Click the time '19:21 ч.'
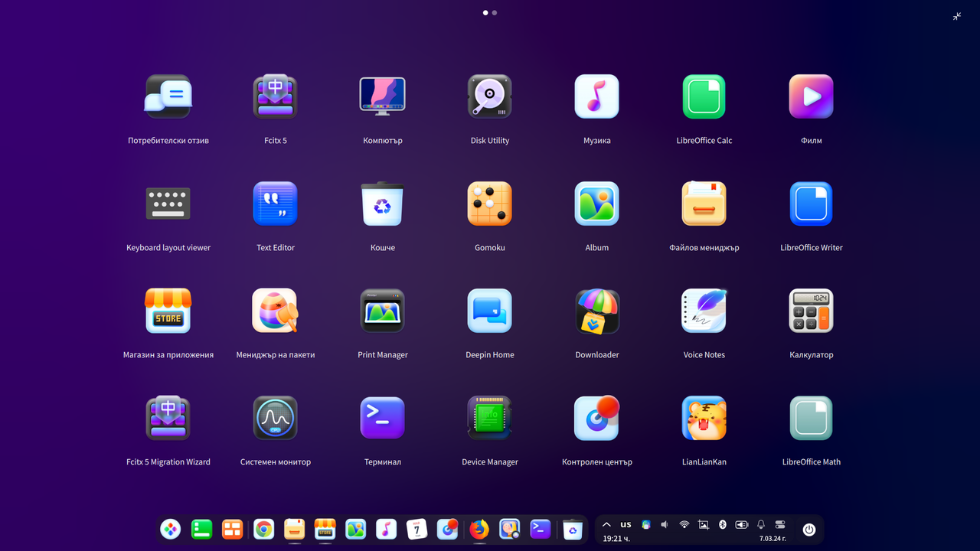The width and height of the screenshot is (980, 551). [617, 539]
